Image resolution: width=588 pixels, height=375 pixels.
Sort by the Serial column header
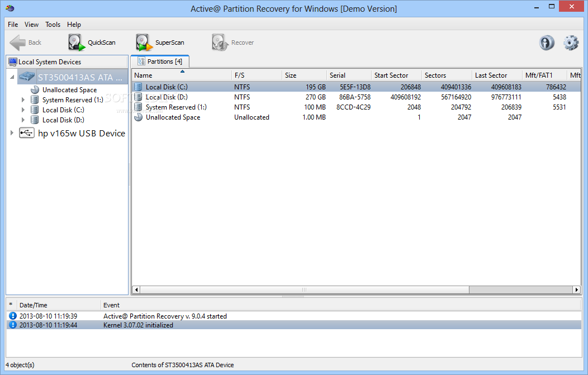[x=349, y=75]
